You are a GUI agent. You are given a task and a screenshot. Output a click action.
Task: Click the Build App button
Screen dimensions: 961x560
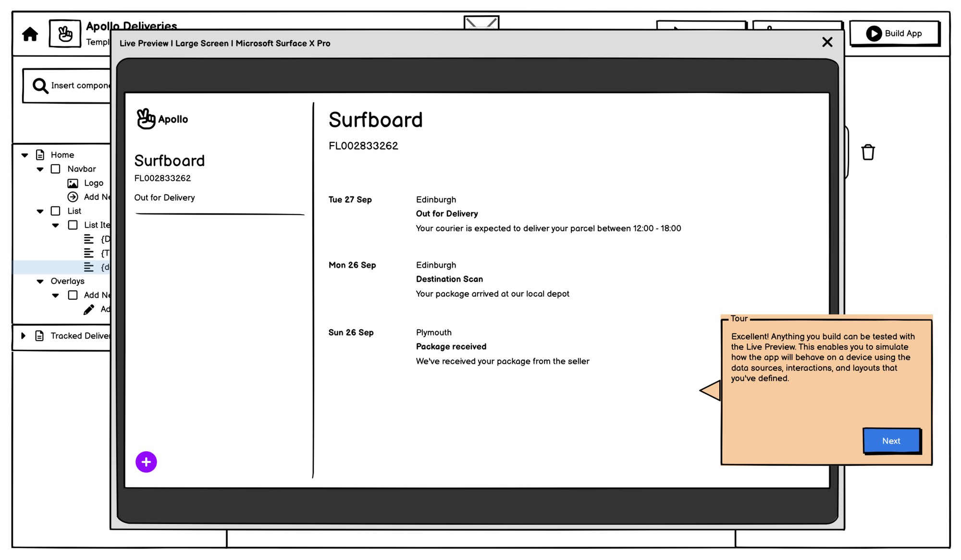(x=895, y=33)
